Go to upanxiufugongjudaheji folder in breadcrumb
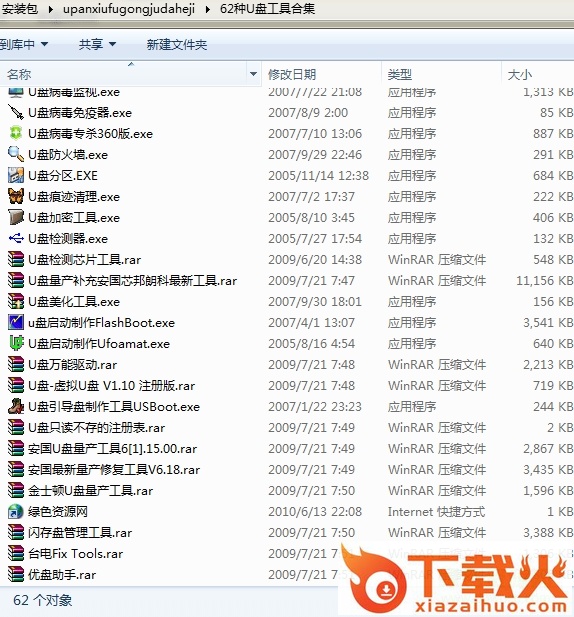This screenshot has width=574, height=617. (x=129, y=9)
